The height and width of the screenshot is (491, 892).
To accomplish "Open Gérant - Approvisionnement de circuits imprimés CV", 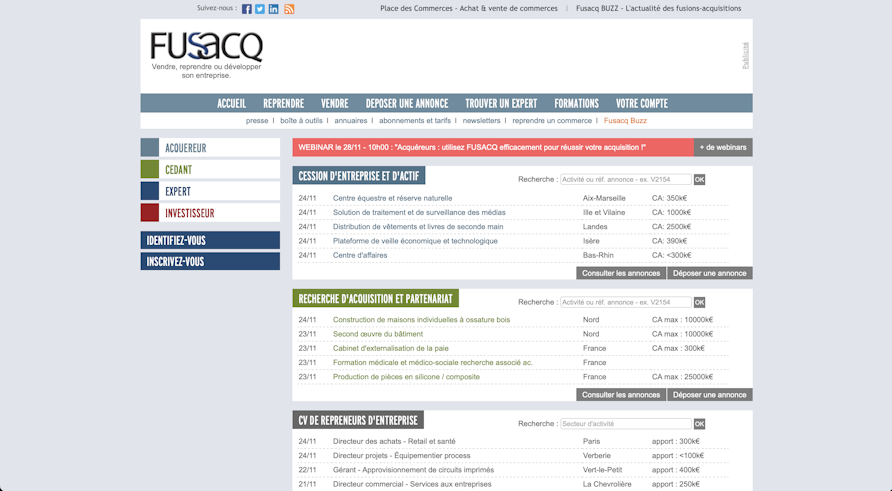I will point(414,470).
